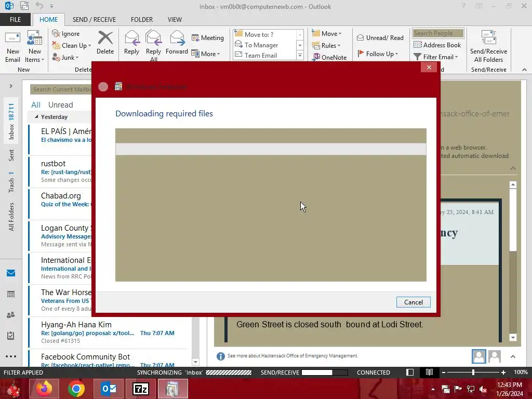Open the Filter Email dropdown
This screenshot has height=399, width=532.
436,57
